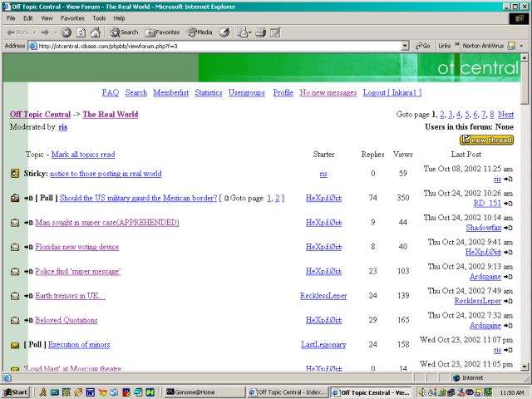Viewport: 532px width, 399px height.
Task: Expand the Mail toolbar dropdown arrow
Action: pyautogui.click(x=250, y=32)
